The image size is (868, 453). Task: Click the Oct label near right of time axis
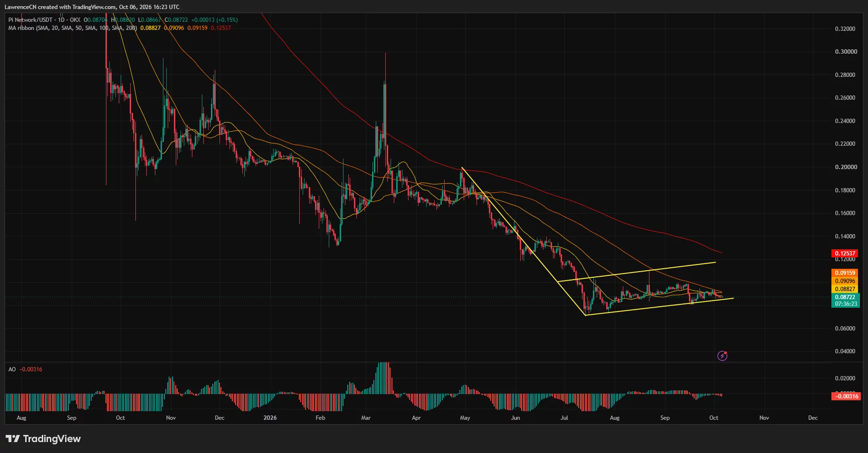pos(714,418)
